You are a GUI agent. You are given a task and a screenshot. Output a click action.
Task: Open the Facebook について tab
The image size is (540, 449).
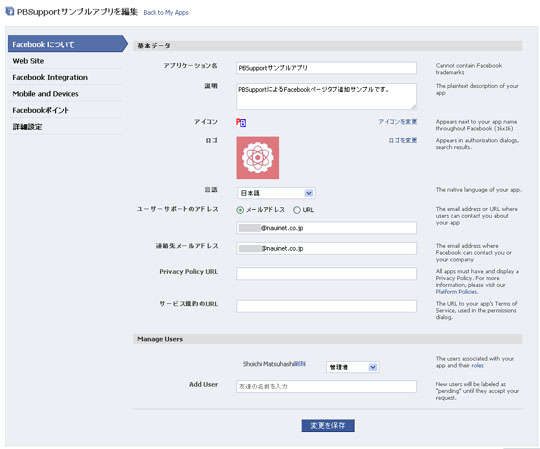pos(68,44)
